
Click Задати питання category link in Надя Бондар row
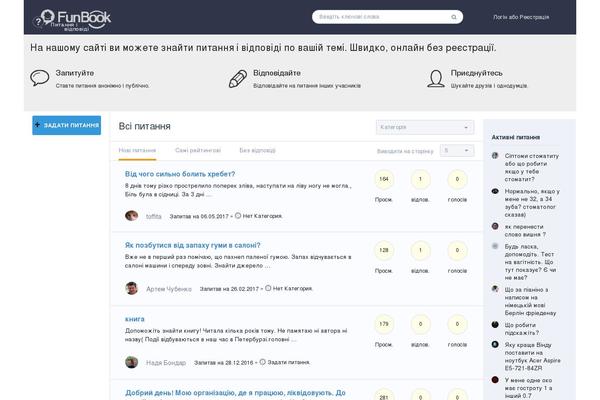(x=289, y=362)
